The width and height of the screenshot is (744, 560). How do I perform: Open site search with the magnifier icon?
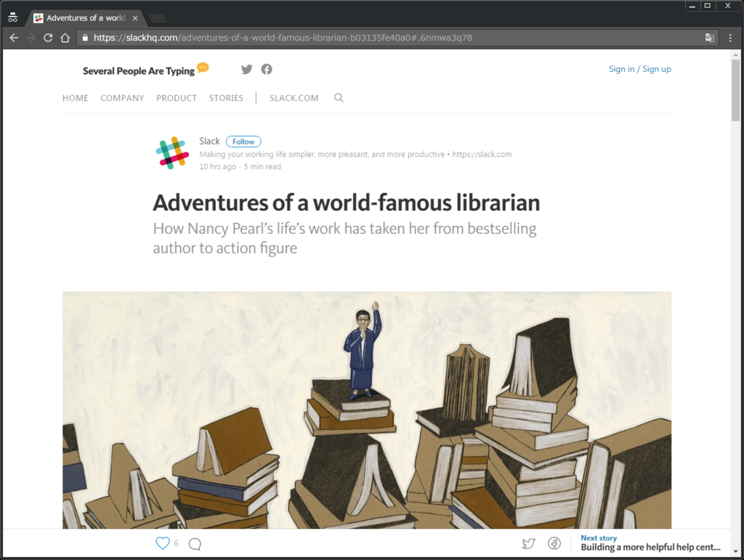tap(339, 97)
